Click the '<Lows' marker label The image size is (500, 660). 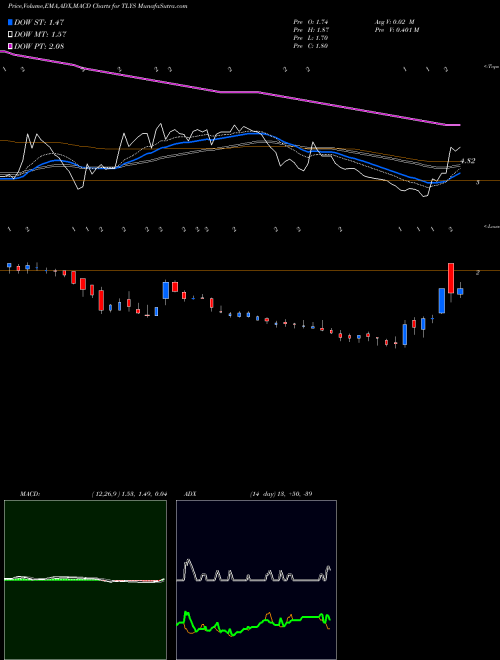(x=491, y=226)
